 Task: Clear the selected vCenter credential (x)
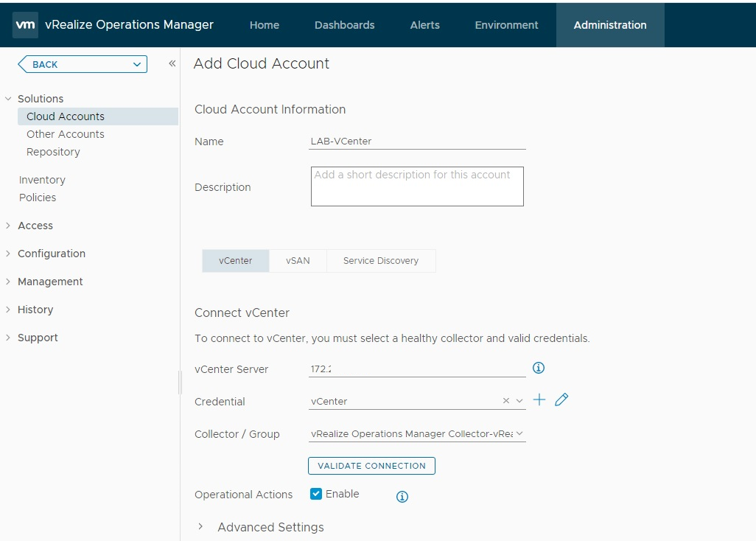[x=505, y=401]
